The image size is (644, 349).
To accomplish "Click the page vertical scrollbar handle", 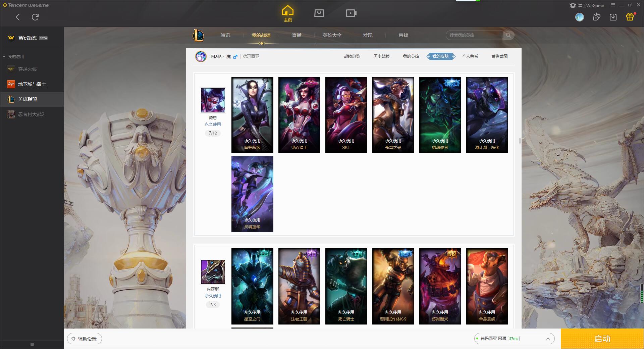I will pyautogui.click(x=520, y=141).
